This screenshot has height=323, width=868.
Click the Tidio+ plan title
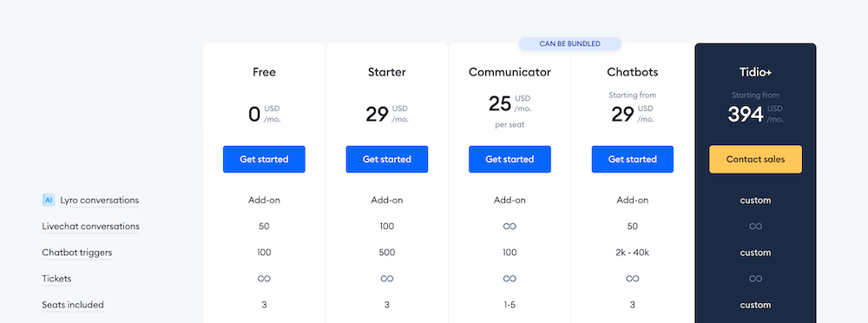tap(756, 72)
